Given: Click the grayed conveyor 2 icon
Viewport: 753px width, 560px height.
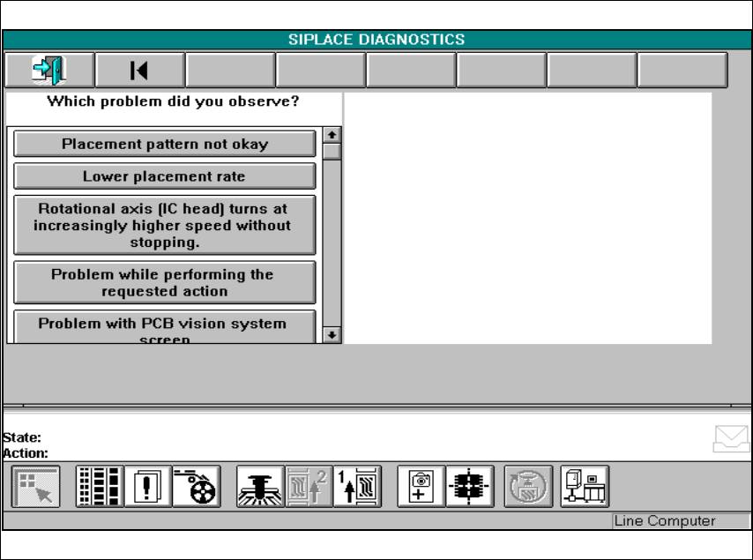Looking at the screenshot, I should point(309,487).
